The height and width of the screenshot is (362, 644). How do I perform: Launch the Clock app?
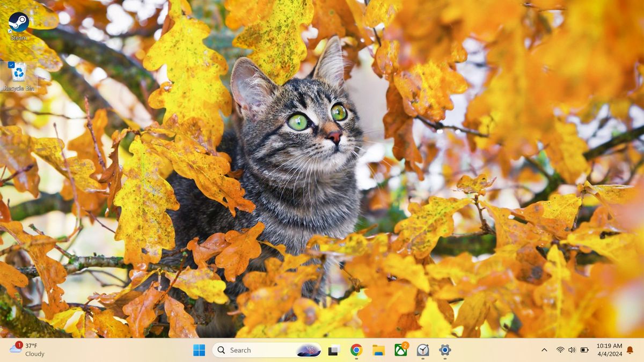[422, 350]
